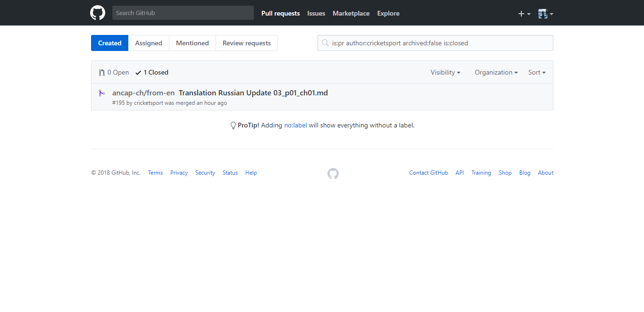The height and width of the screenshot is (312, 644).
Task: Click the merged pull request icon
Action: pyautogui.click(x=101, y=93)
